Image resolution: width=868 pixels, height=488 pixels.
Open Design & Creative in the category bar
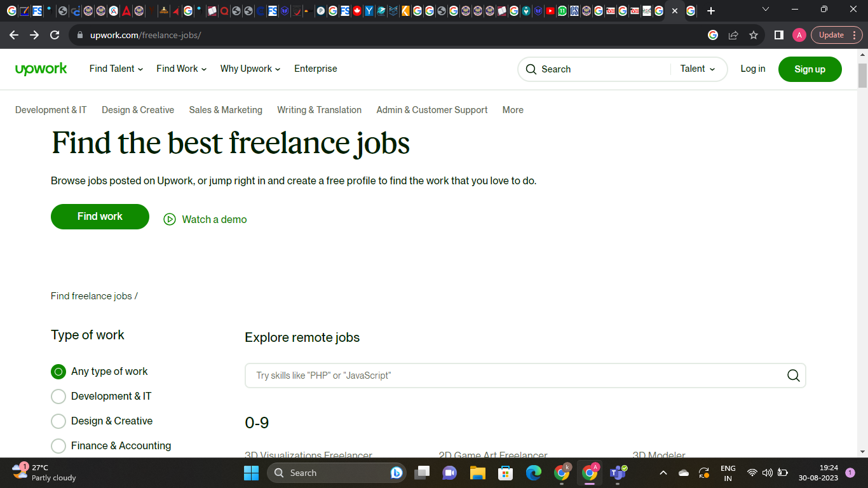click(x=138, y=110)
